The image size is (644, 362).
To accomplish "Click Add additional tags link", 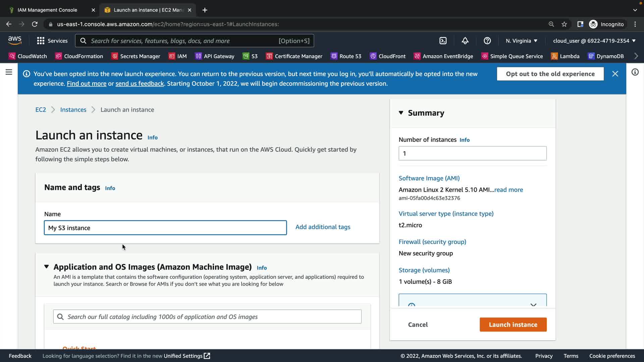I will pyautogui.click(x=323, y=227).
